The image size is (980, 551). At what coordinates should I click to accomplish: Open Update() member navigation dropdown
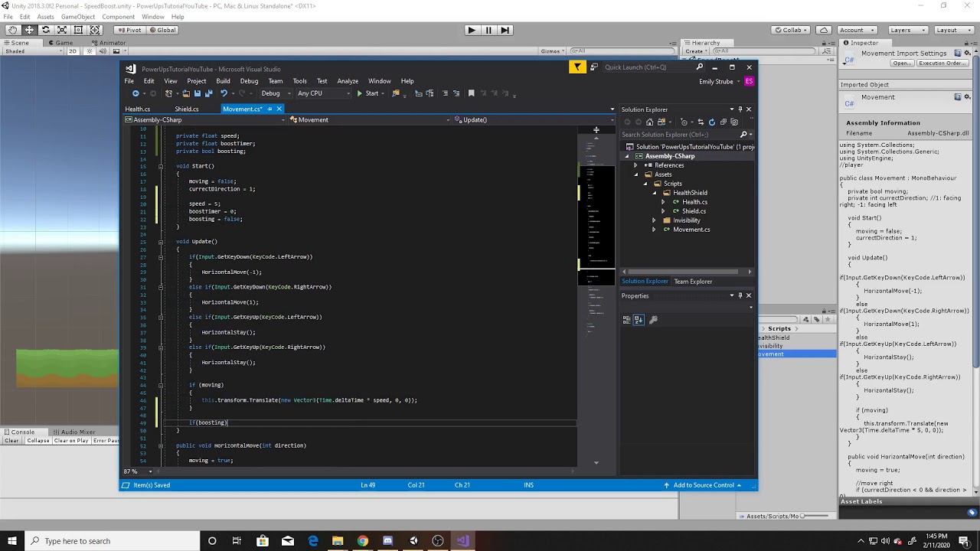point(534,119)
